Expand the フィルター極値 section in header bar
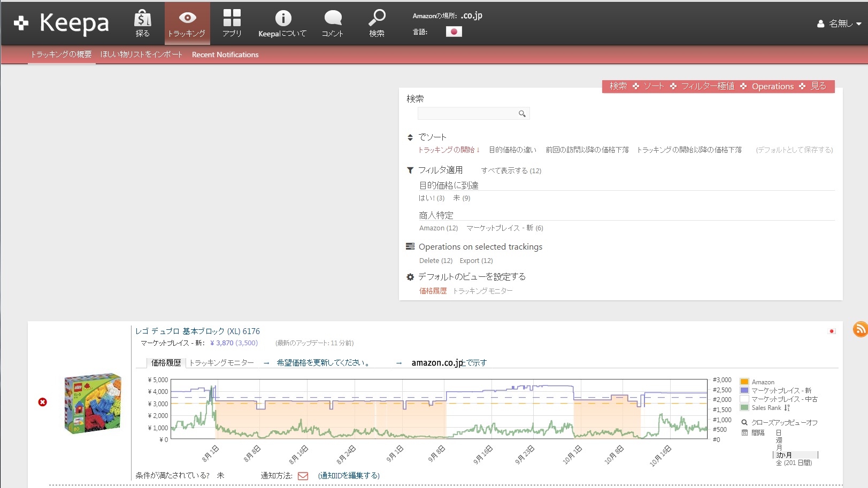 click(708, 86)
